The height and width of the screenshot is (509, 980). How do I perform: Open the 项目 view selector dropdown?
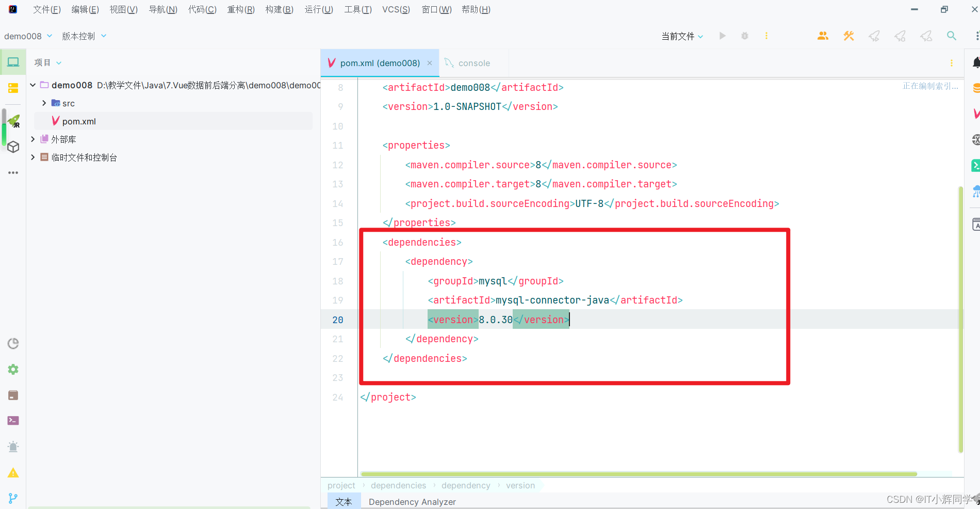(x=48, y=62)
